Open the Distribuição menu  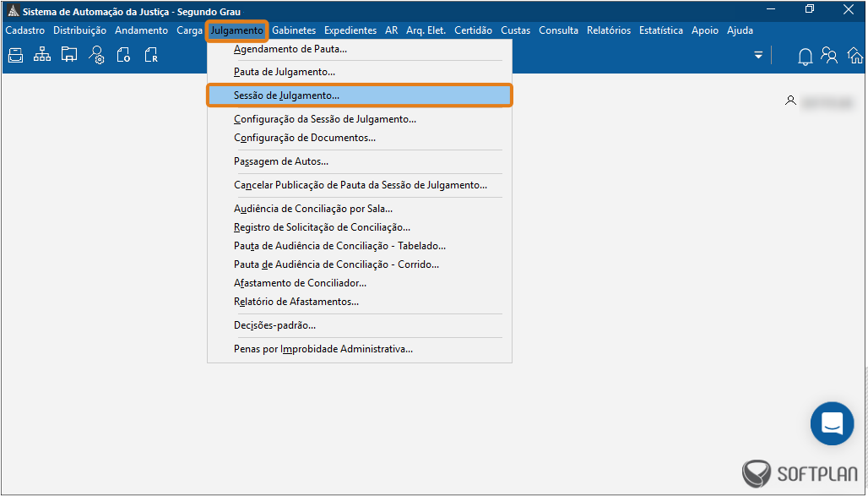click(79, 30)
